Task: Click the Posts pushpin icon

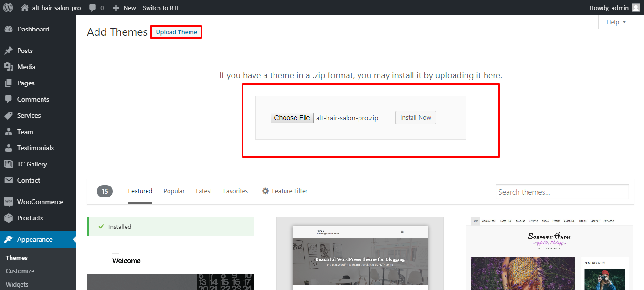Action: (x=9, y=51)
